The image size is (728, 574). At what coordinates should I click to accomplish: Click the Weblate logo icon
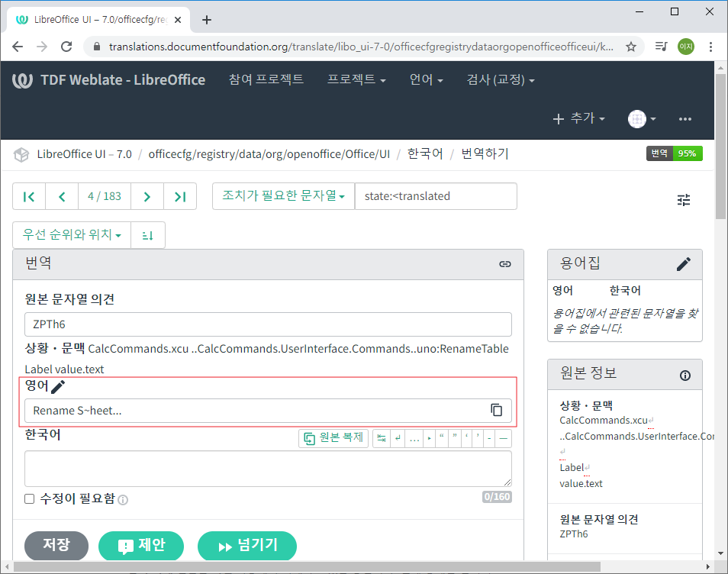(22, 80)
